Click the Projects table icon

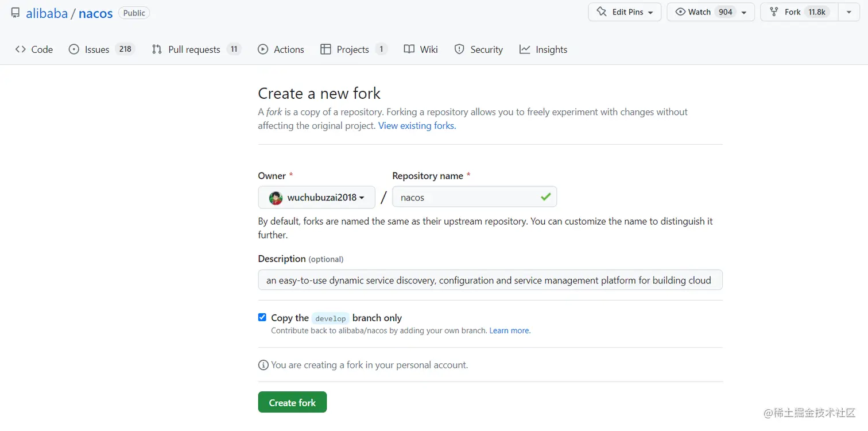325,49
